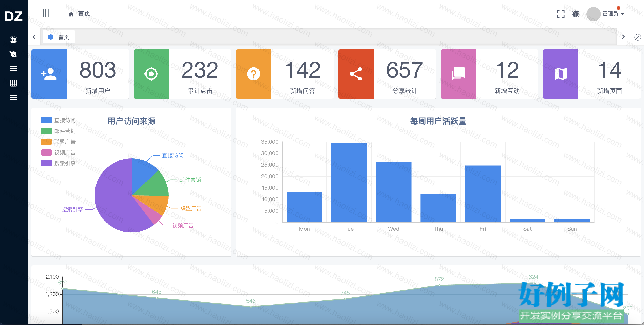Open the bug debug icon

point(576,14)
